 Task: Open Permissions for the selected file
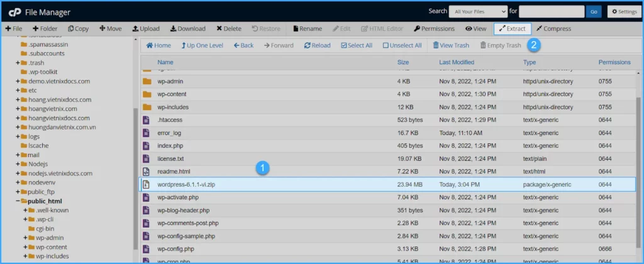point(434,28)
